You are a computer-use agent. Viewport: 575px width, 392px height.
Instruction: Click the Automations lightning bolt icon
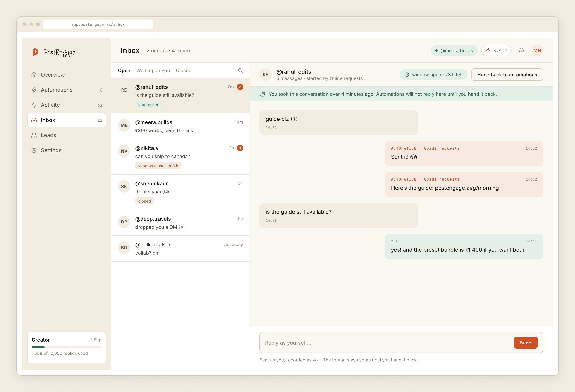[34, 90]
